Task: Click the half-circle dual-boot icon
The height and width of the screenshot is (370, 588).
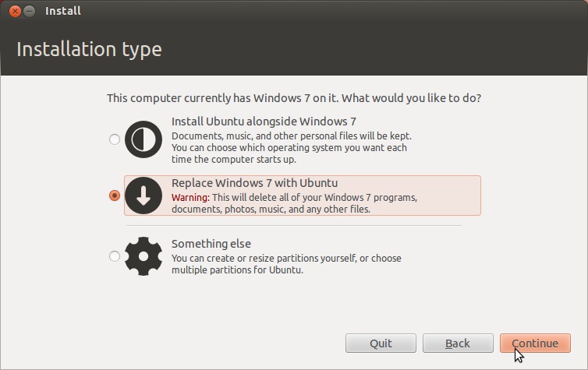Action: point(143,139)
